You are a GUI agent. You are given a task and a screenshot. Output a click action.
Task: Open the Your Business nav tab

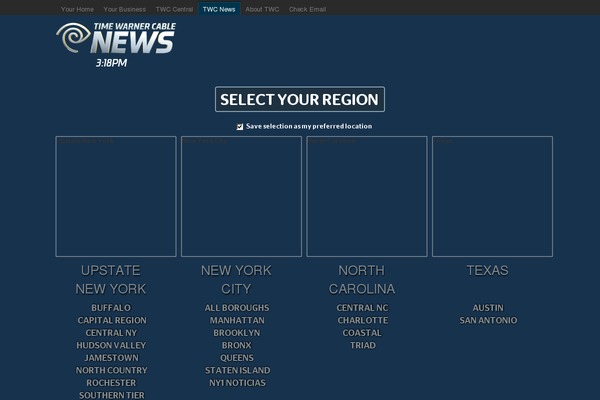[x=124, y=9]
